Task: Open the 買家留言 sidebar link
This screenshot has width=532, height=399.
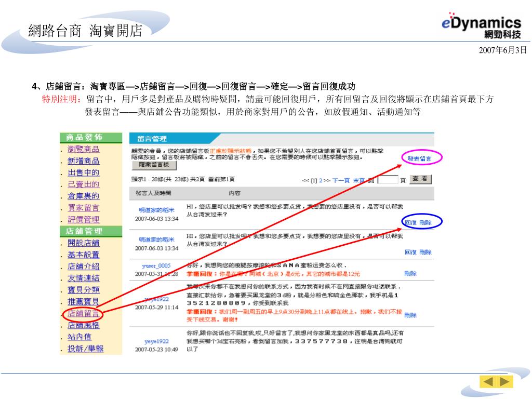Action: pyautogui.click(x=84, y=208)
